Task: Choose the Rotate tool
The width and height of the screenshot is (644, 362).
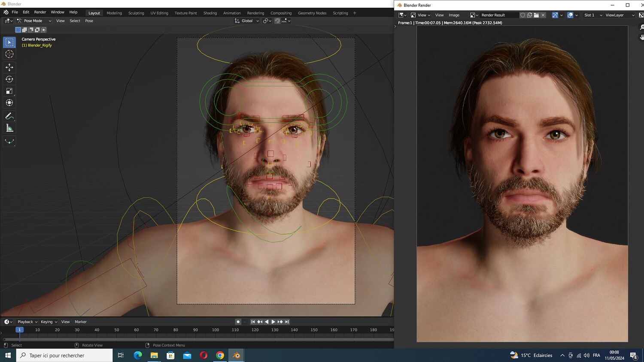Action: click(x=9, y=79)
